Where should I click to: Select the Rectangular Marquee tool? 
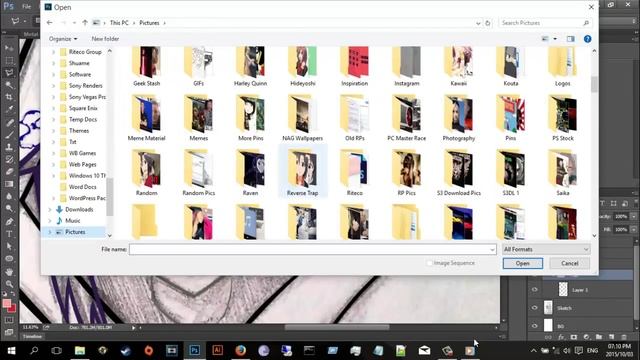9,60
